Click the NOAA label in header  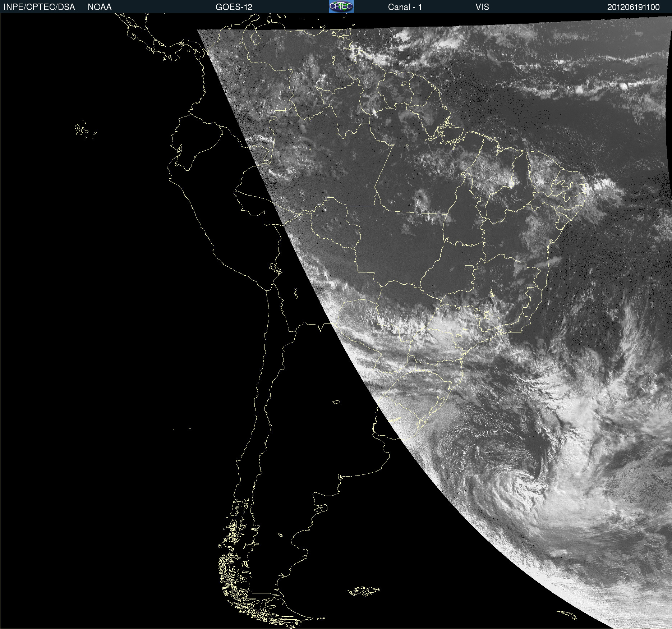click(x=100, y=7)
